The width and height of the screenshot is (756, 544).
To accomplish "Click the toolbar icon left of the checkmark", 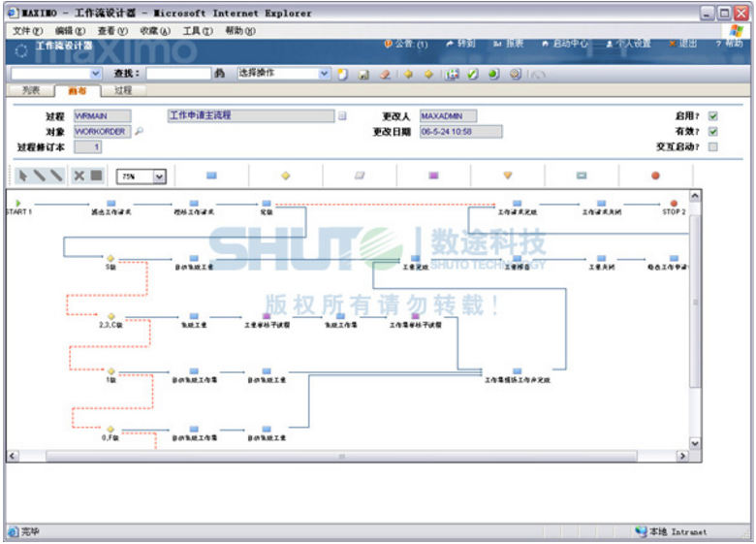I will coord(452,74).
